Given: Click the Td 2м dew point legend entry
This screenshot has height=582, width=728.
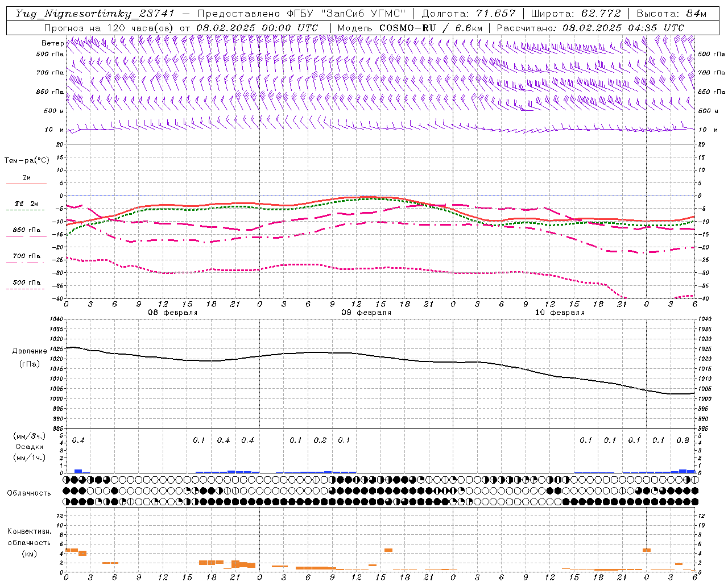Looking at the screenshot, I should click(x=26, y=203).
